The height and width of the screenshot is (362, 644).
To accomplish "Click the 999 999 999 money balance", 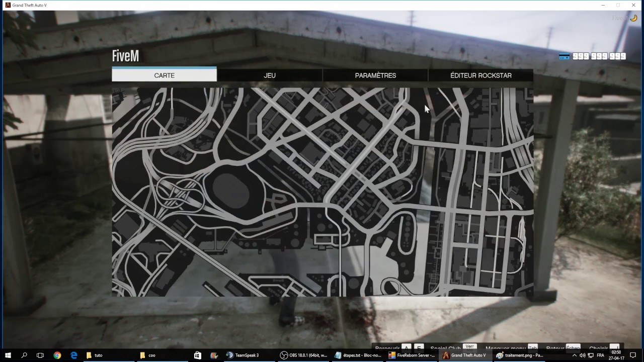I will (599, 56).
